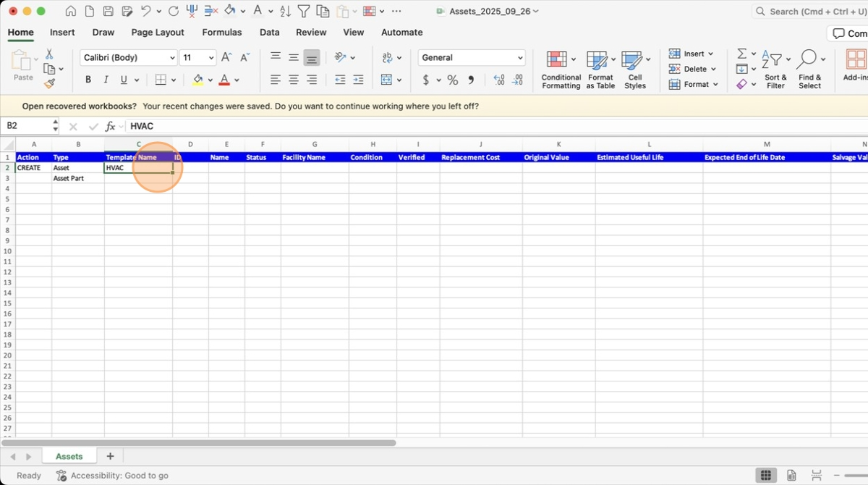Viewport: 868px width, 485px height.
Task: Switch to the Page Layout ribbon tab
Action: pos(158,33)
